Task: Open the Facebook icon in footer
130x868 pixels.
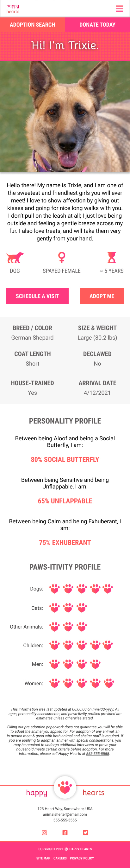Action: [65, 832]
